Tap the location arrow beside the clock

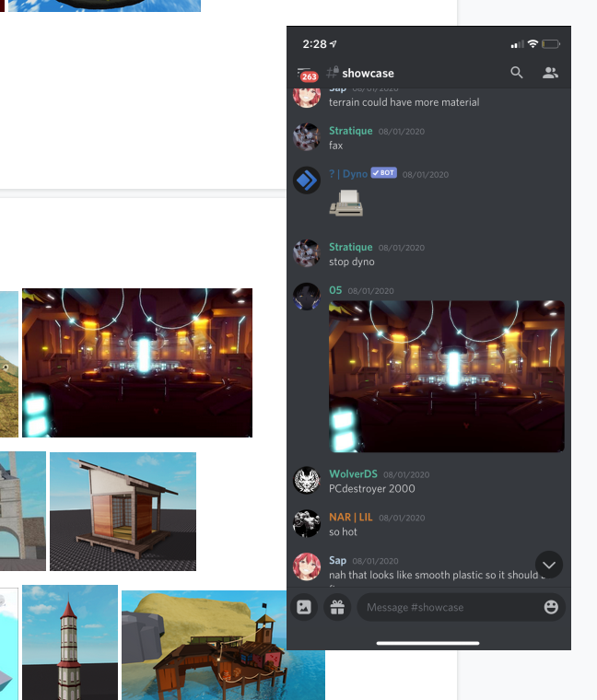click(334, 44)
